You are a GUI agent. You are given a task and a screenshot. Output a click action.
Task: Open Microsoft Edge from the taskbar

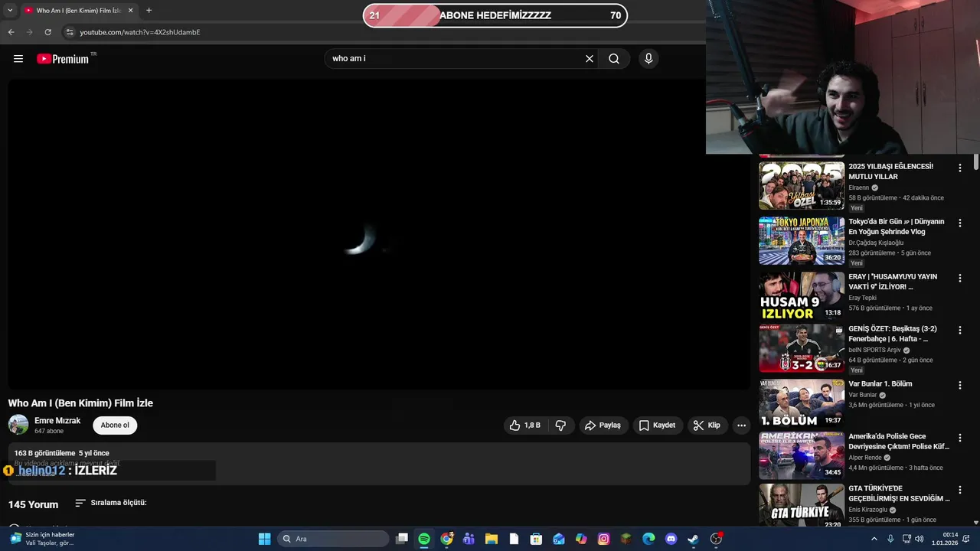[x=648, y=539]
